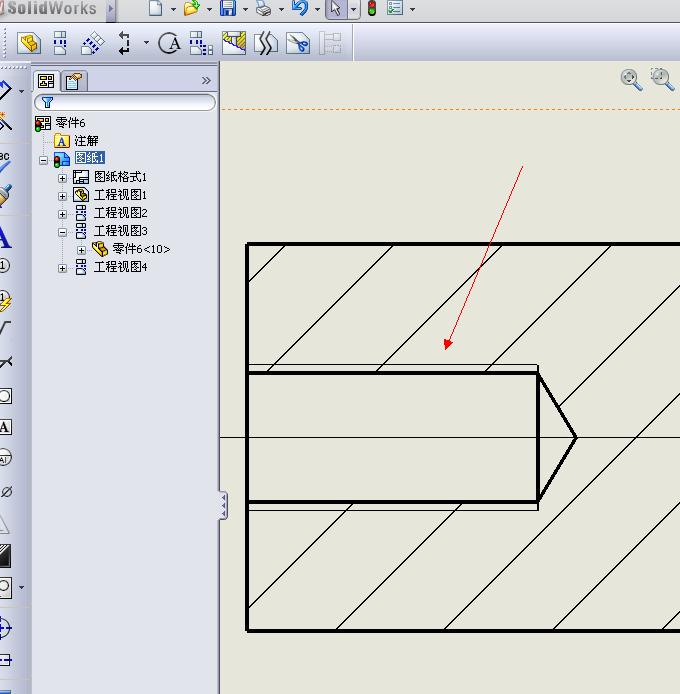Open the New document dropdown arrow
Viewport: 680px width, 694px height.
click(x=173, y=9)
